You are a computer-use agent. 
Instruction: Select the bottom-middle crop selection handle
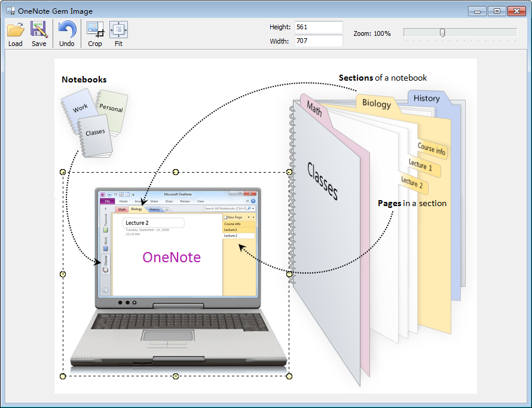(176, 376)
